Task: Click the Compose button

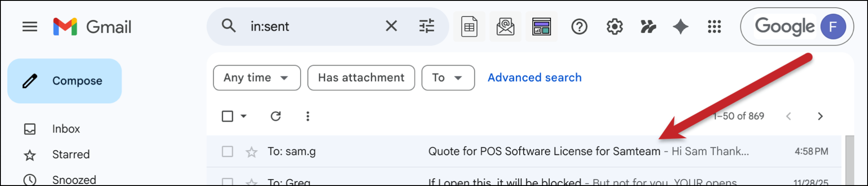Action: coord(65,81)
